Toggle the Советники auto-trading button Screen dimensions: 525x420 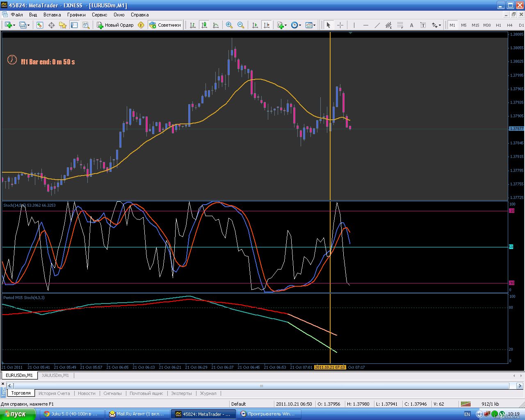[x=165, y=25]
